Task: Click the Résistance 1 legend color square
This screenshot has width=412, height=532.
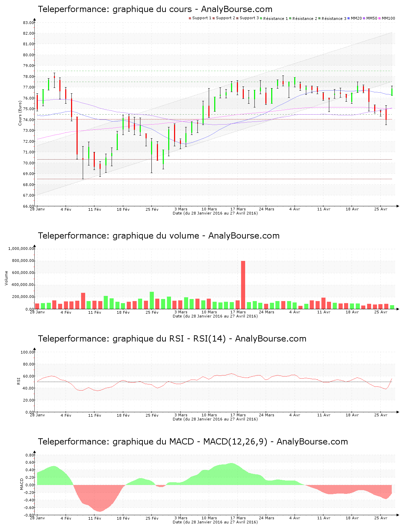Action: tap(261, 18)
